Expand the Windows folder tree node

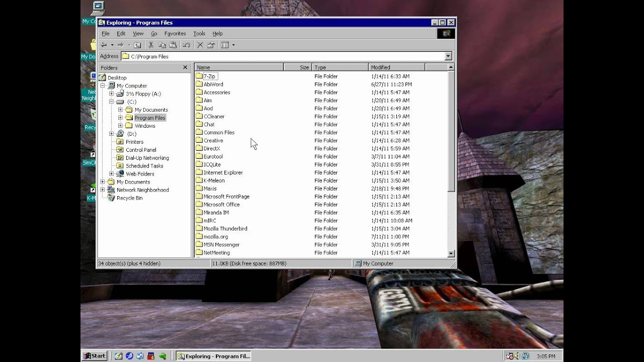pyautogui.click(x=121, y=126)
